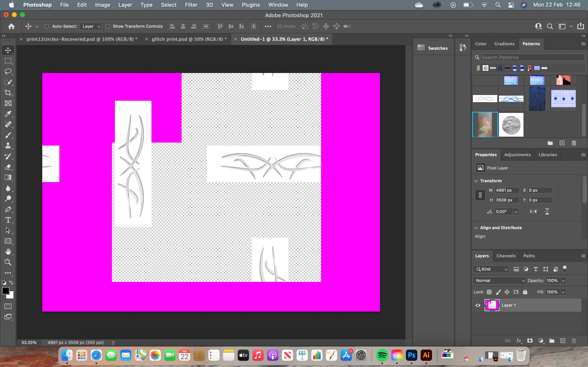Hide Layer 1 using the eye icon
The image size is (588, 367).
[x=478, y=305]
